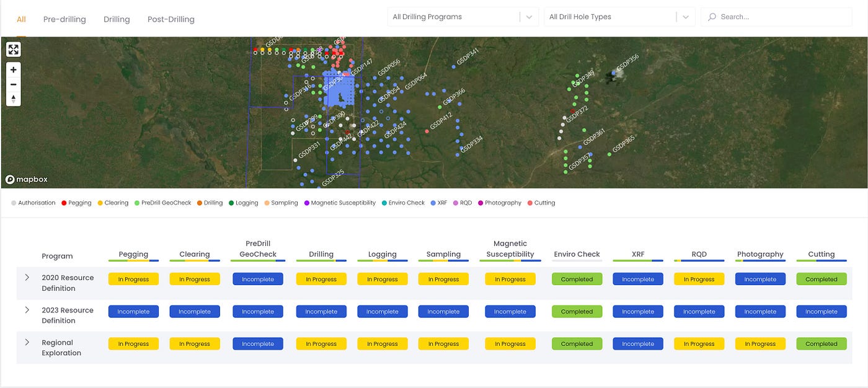Toggle PreDrill GeoCheck legend item
Image resolution: width=868 pixels, height=388 pixels.
[163, 203]
